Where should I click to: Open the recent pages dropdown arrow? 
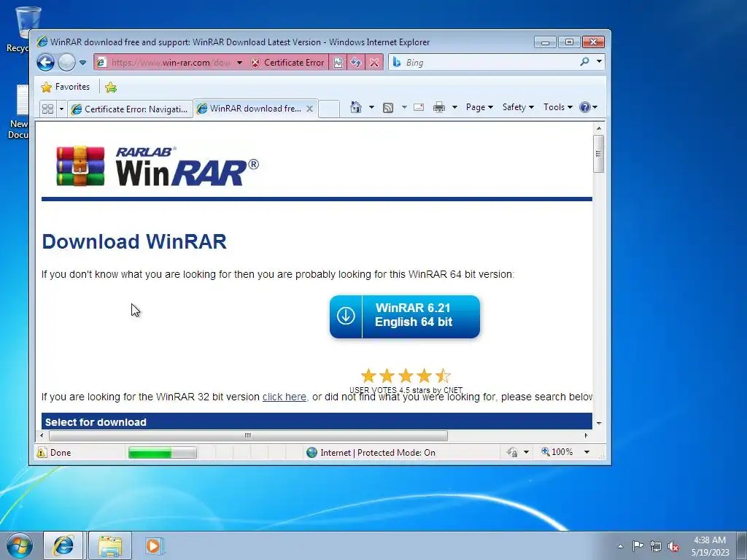[82, 63]
